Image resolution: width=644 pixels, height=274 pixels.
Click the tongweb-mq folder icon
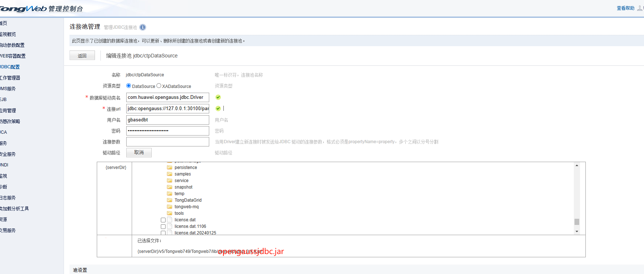(170, 207)
